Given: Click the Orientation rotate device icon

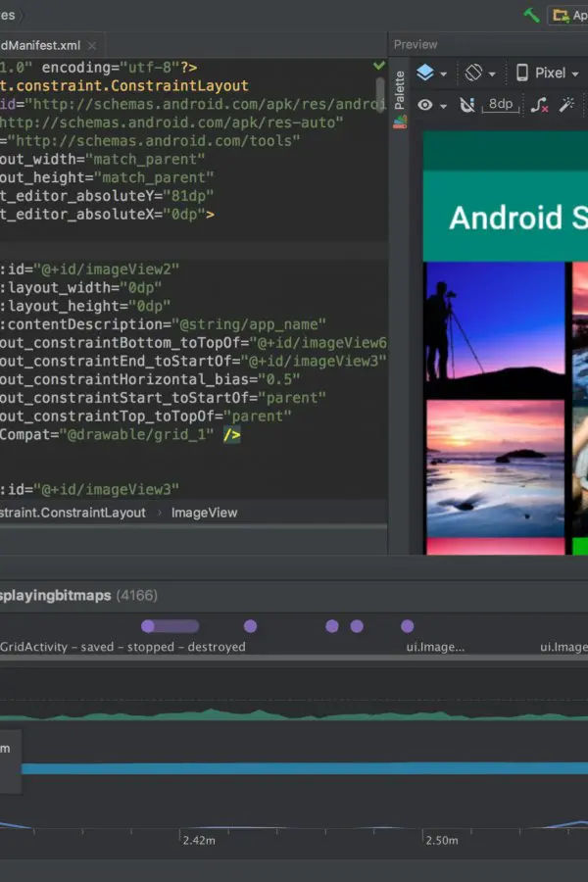Looking at the screenshot, I should tap(473, 73).
